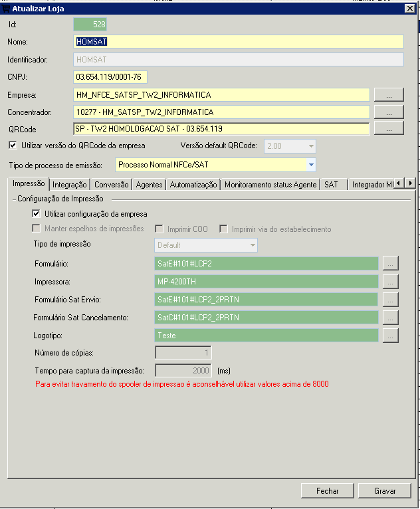This screenshot has height=509, width=420.
Task: Toggle Manter espelhos de impressões checkbox
Action: [x=37, y=229]
